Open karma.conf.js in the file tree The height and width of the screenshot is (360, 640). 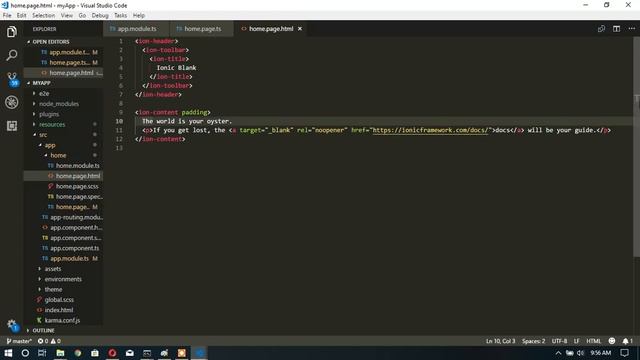click(63, 320)
